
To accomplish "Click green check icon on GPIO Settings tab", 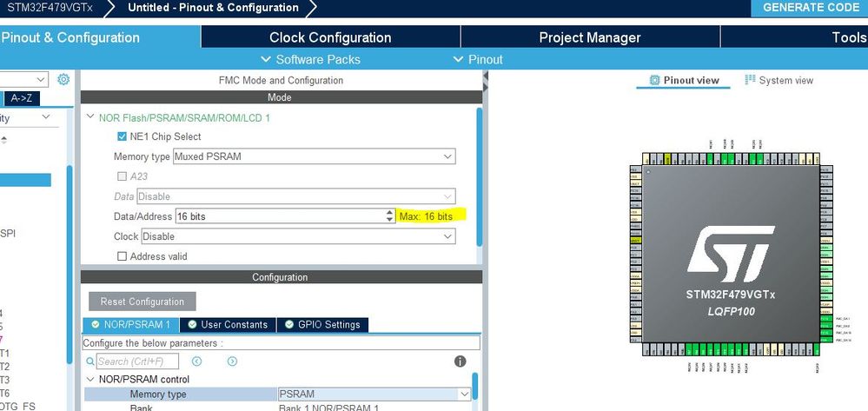I will click(x=289, y=325).
